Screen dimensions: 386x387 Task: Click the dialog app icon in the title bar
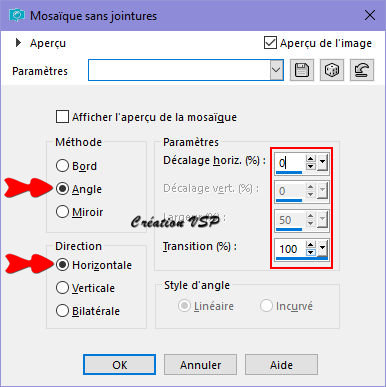17,15
